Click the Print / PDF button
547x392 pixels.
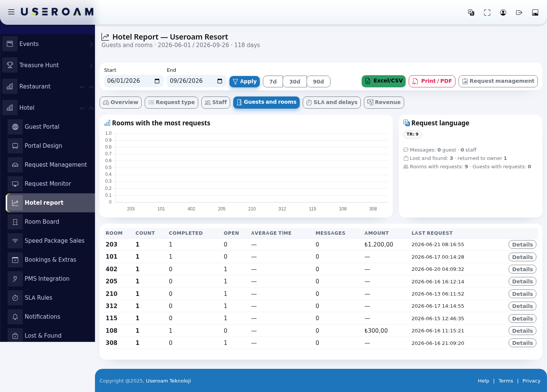coord(432,81)
